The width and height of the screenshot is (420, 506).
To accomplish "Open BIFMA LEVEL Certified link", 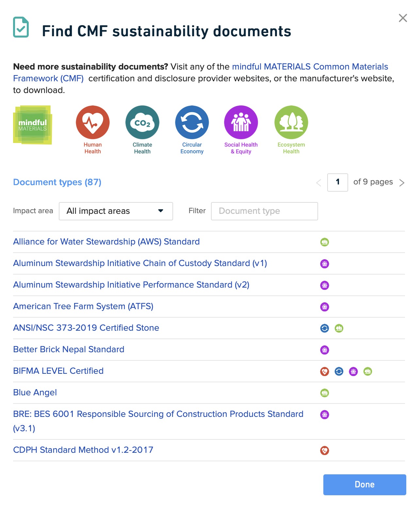I will point(58,371).
